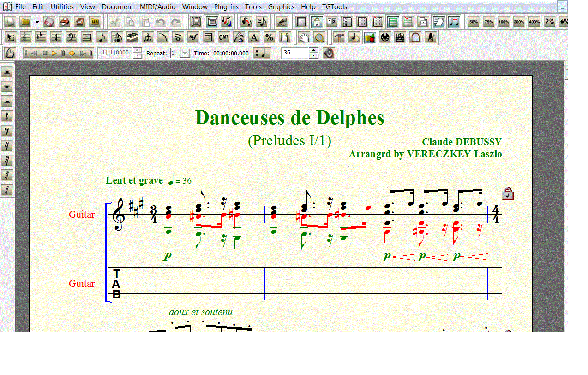Viewport: 588px width, 375px height.
Task: Open the tempo note duration selector
Action: [261, 53]
